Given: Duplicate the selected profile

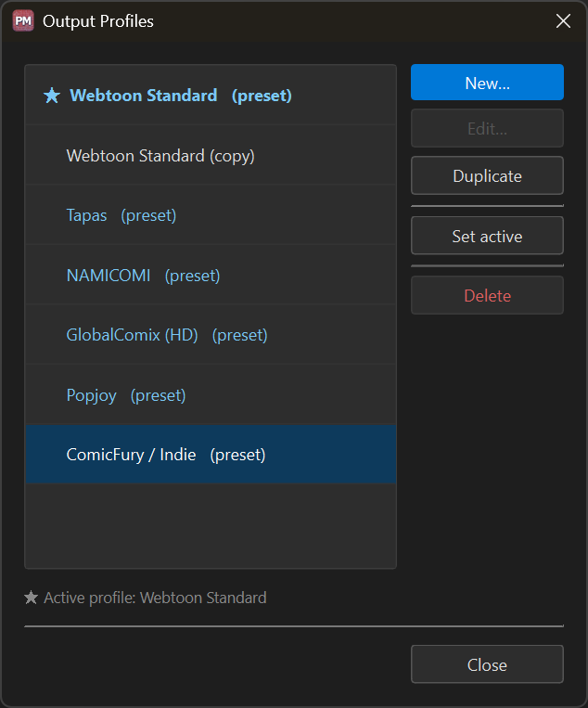Looking at the screenshot, I should point(487,175).
